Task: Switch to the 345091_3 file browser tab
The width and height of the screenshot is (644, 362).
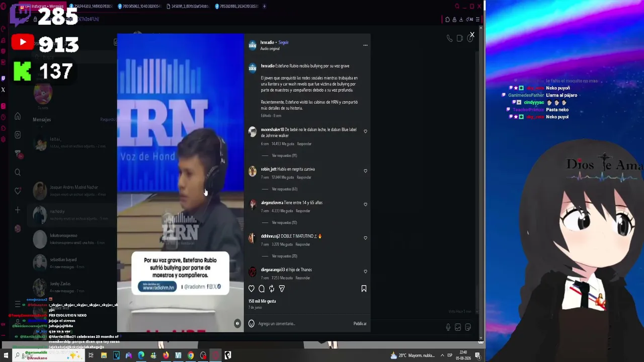Action: click(188, 7)
